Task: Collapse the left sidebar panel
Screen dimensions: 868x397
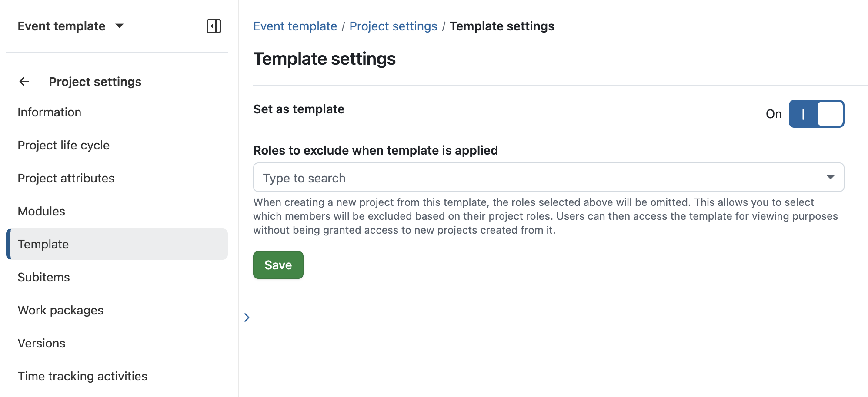Action: click(214, 26)
